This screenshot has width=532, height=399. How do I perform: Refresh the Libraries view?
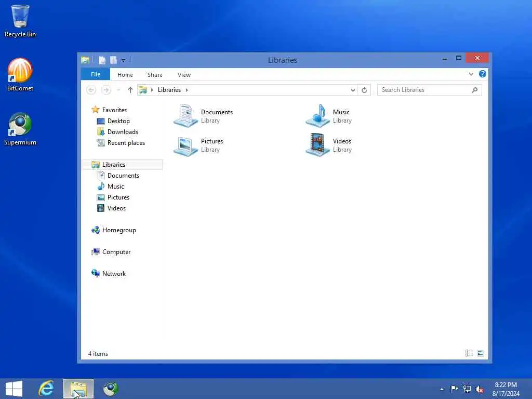pyautogui.click(x=364, y=90)
